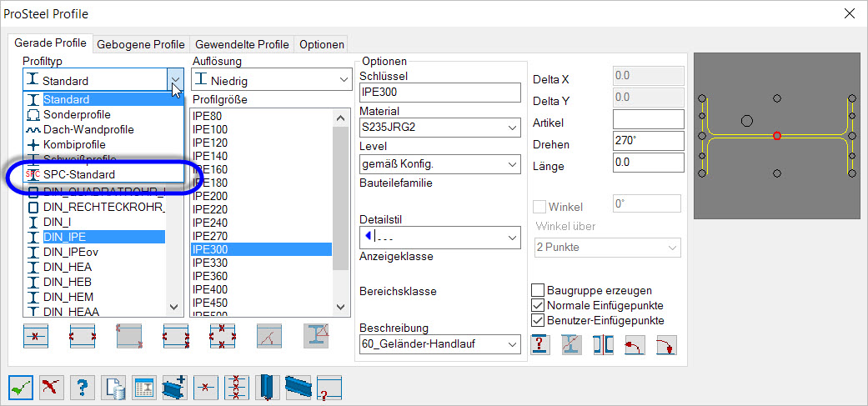Image resolution: width=868 pixels, height=406 pixels.
Task: Click Profilgröße list scroll-up arrow
Action: (340, 118)
